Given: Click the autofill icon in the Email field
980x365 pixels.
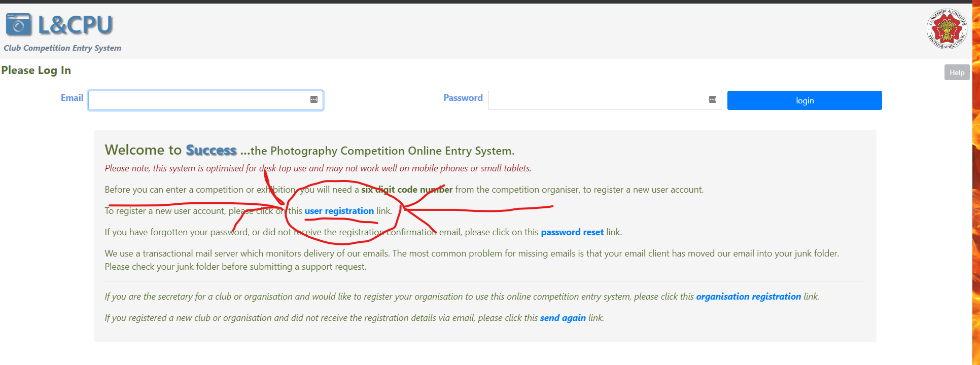Looking at the screenshot, I should [x=314, y=100].
